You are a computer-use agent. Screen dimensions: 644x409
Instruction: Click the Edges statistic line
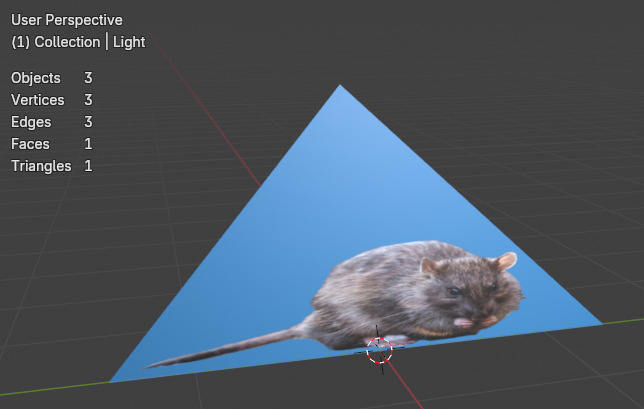click(51, 122)
